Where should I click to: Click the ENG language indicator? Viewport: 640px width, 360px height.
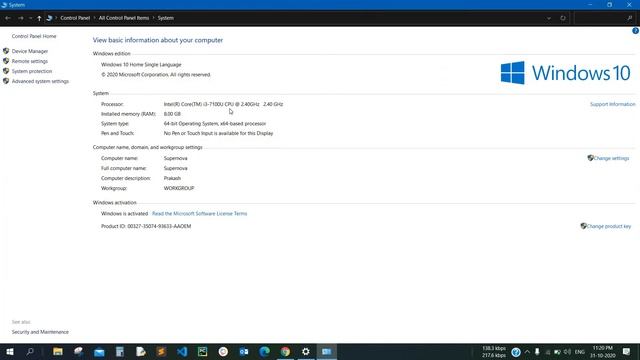click(580, 351)
